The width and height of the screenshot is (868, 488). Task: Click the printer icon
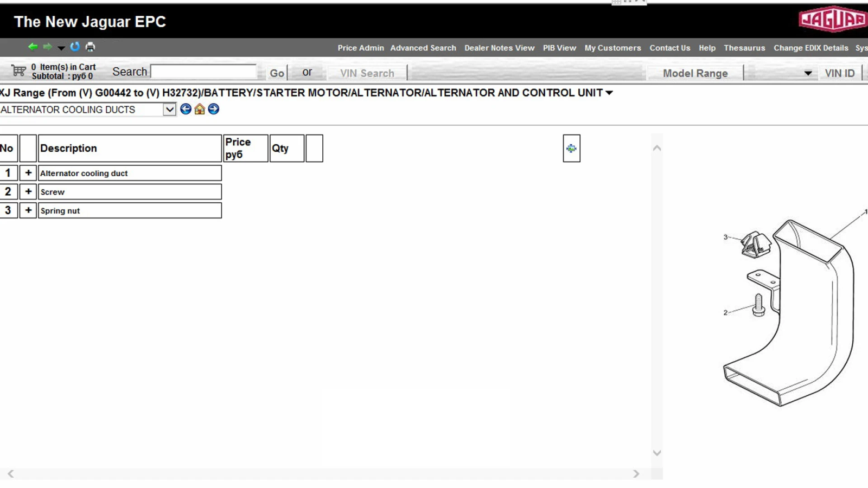(x=90, y=47)
